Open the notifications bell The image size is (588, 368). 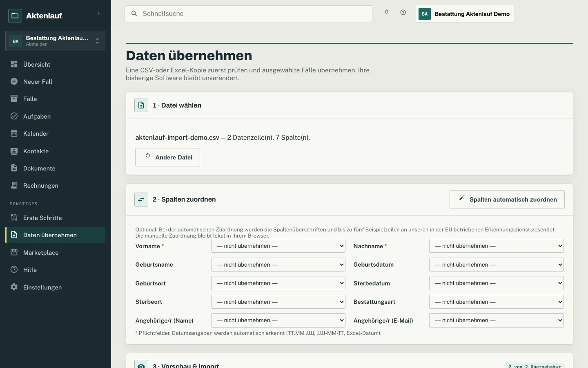click(x=387, y=12)
